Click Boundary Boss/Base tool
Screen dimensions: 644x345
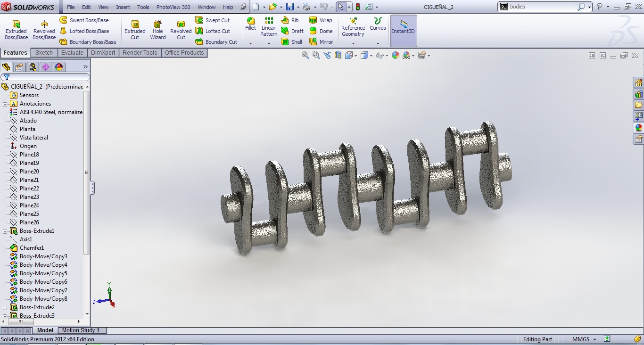click(x=88, y=42)
